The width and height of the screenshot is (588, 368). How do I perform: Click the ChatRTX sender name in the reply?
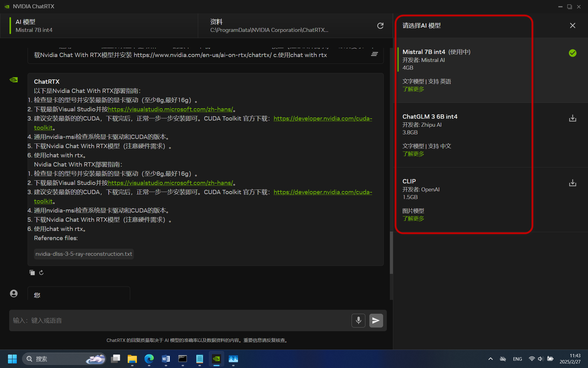point(47,82)
